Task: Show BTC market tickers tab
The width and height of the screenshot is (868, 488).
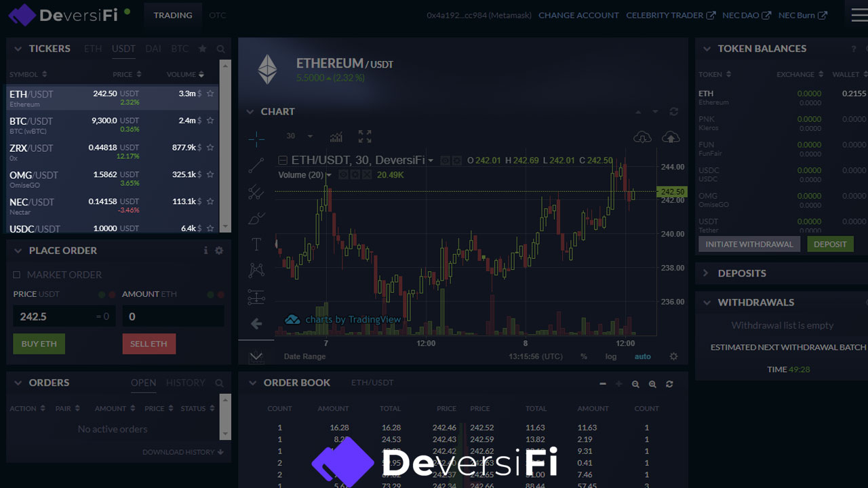Action: pos(180,49)
